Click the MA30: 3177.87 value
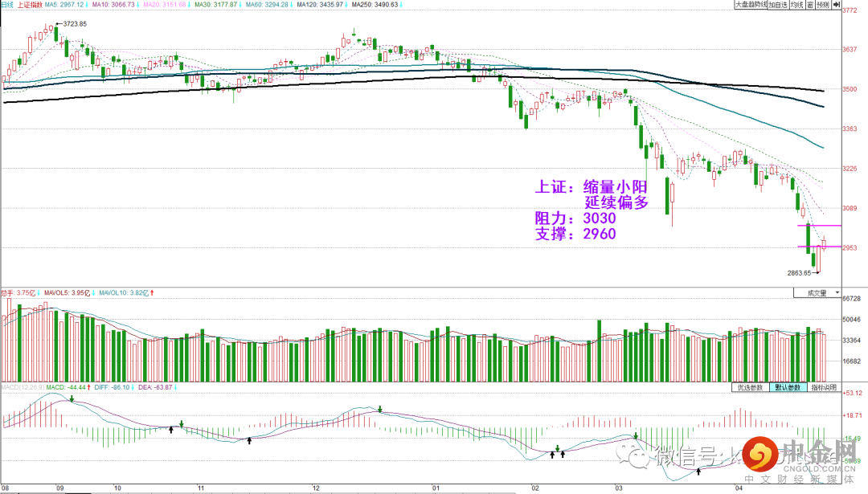 (215, 5)
